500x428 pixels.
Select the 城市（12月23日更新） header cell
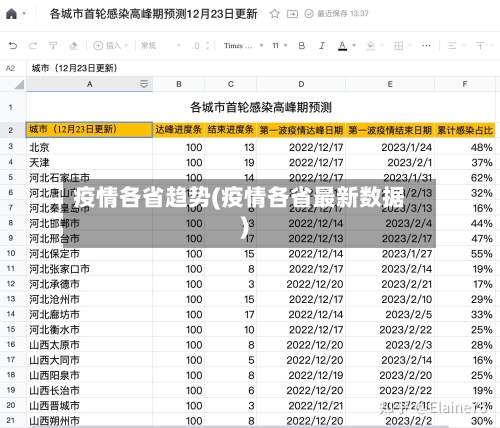pos(89,130)
